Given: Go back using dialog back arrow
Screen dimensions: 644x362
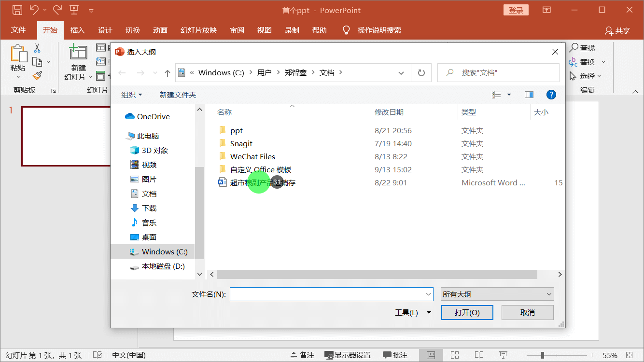Looking at the screenshot, I should [x=122, y=73].
